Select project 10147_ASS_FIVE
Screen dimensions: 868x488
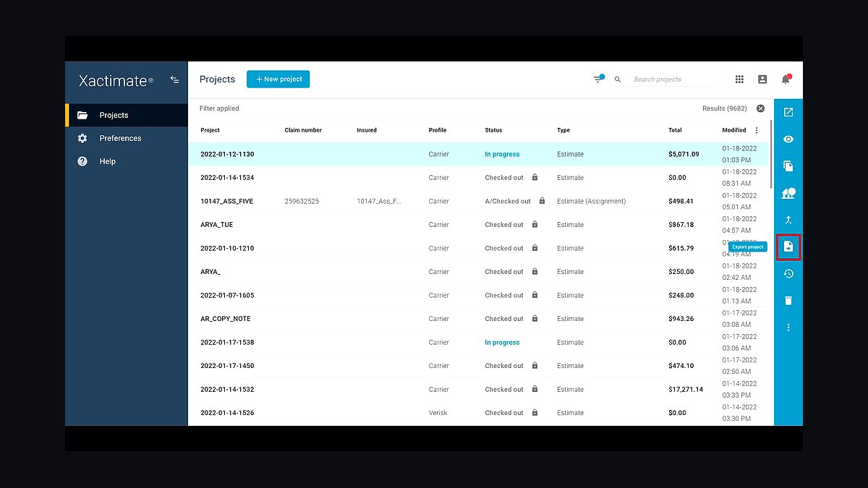click(226, 201)
